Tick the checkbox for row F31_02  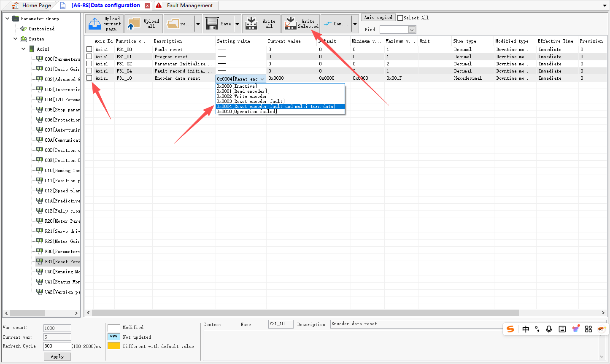tap(89, 64)
